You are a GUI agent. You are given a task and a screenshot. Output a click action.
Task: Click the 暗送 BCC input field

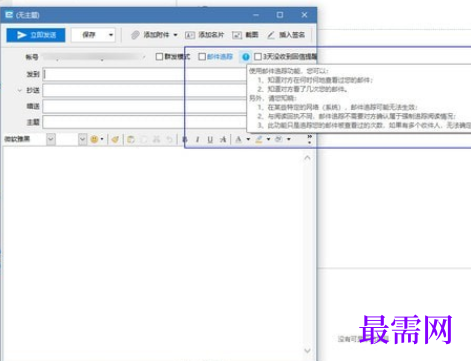point(145,106)
